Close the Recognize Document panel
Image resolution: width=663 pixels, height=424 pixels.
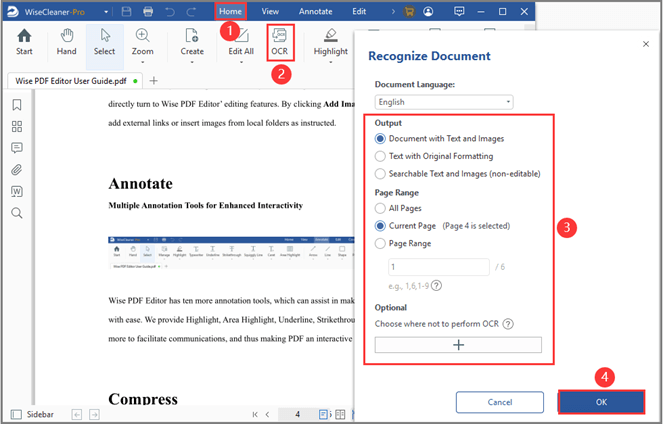click(x=646, y=44)
